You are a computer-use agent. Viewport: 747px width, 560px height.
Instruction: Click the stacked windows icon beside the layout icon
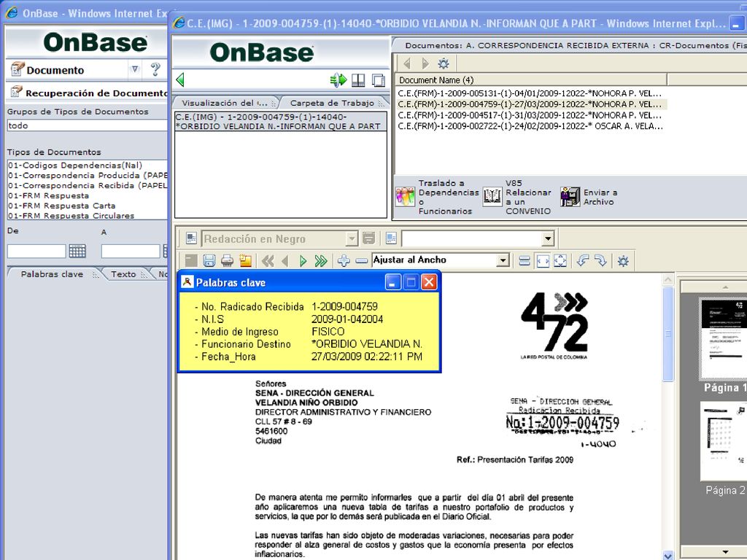(x=379, y=80)
